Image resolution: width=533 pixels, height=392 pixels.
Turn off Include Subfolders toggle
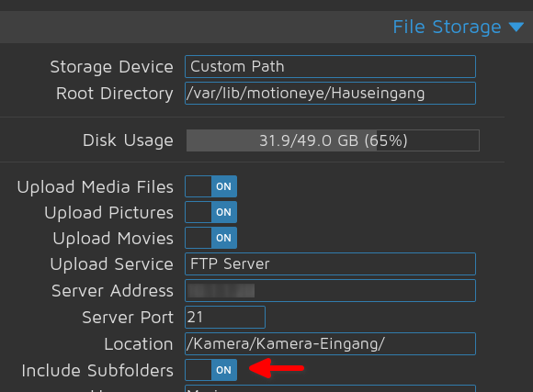coord(210,370)
